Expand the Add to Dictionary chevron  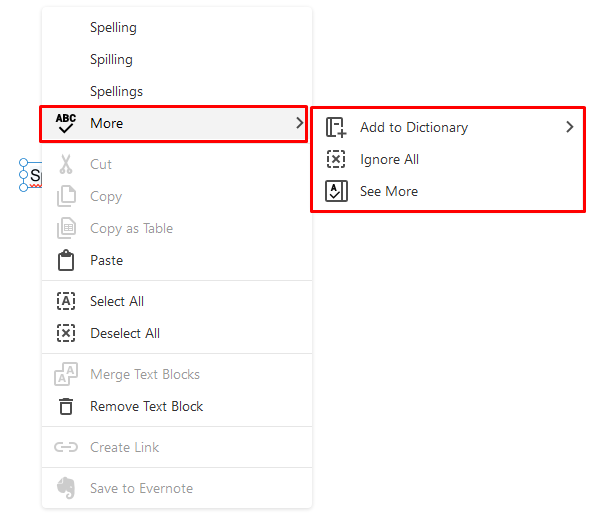569,127
